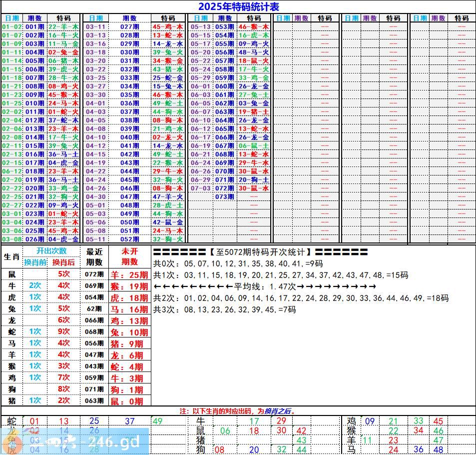Click the empty-result period "073期"
This screenshot has height=455, width=476.
coord(225,196)
